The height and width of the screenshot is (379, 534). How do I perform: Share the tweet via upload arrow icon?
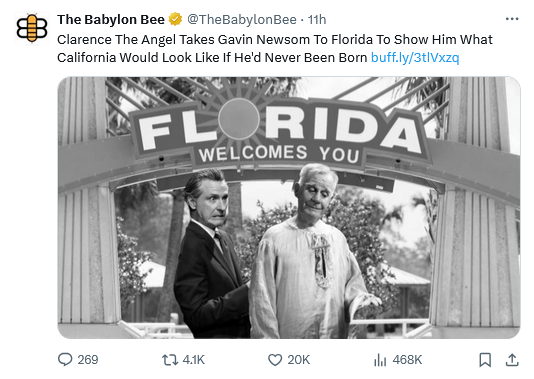[512, 360]
